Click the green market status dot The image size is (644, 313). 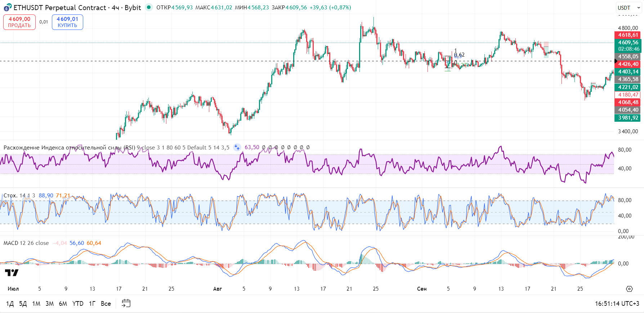(148, 7)
